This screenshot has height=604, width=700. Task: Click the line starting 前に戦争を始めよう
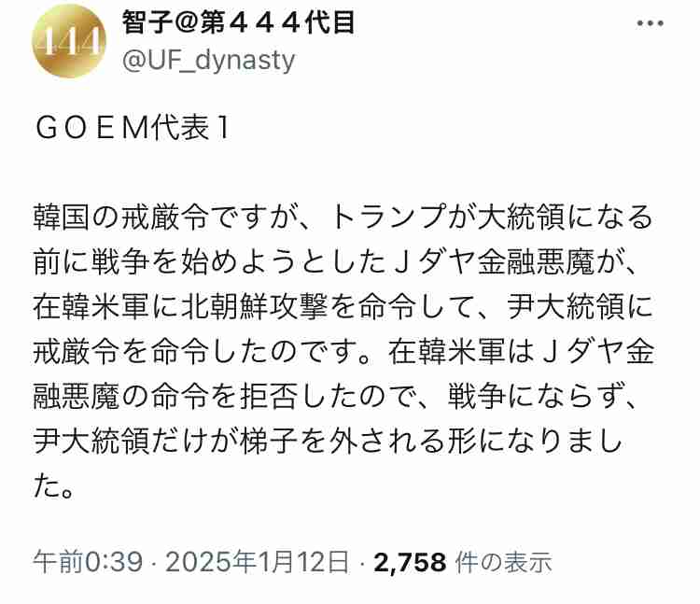[x=334, y=262]
